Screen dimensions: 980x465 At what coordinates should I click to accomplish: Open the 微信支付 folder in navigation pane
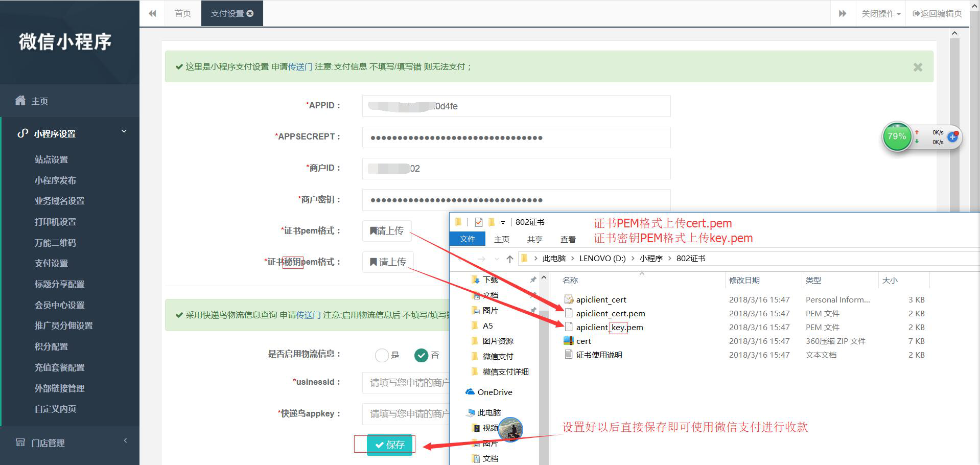tap(493, 356)
